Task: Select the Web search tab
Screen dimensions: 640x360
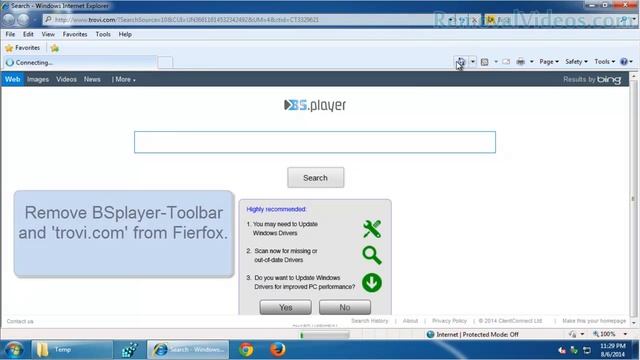Action: pos(13,80)
